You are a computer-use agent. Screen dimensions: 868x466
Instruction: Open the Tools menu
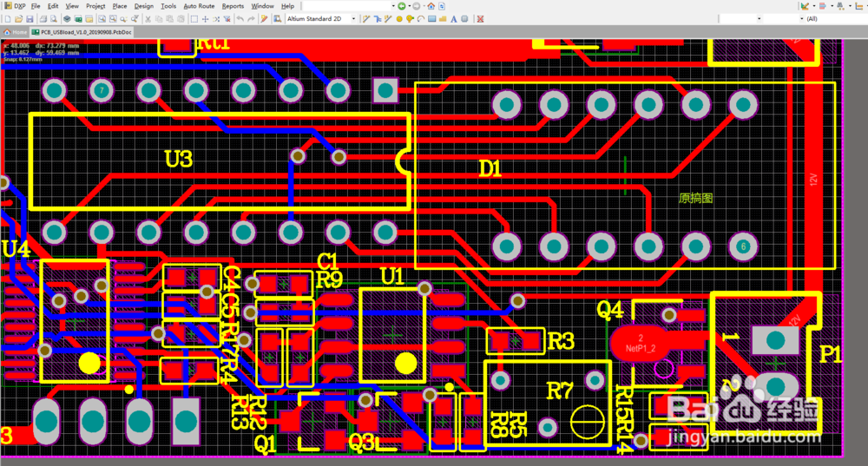[x=168, y=6]
